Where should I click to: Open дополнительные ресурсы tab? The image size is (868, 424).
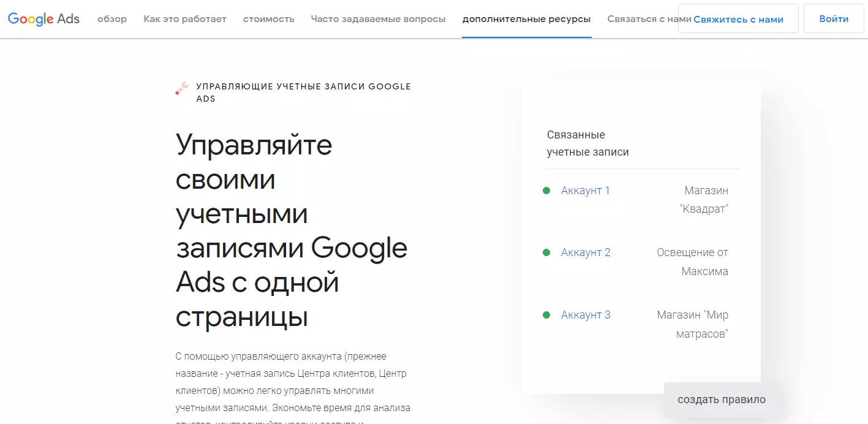(x=527, y=19)
